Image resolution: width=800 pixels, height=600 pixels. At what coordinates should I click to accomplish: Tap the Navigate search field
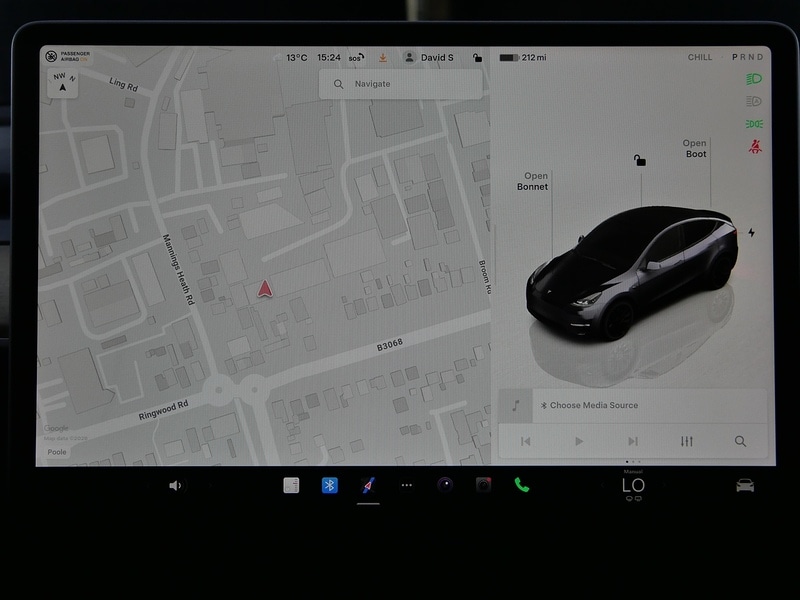(400, 84)
